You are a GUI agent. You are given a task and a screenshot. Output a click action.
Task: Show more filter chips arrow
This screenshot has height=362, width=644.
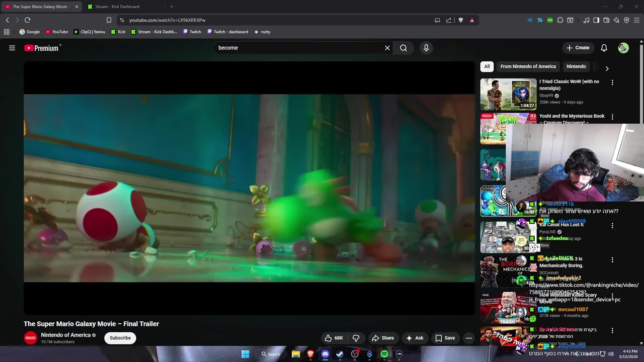coord(607,68)
